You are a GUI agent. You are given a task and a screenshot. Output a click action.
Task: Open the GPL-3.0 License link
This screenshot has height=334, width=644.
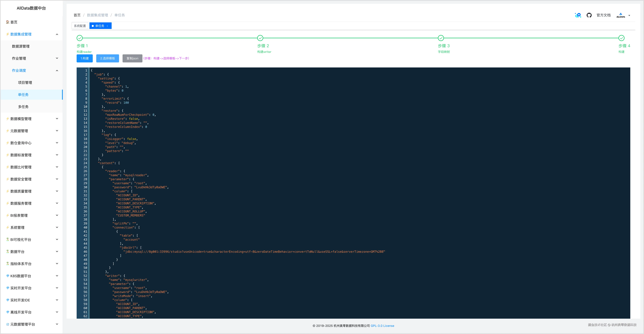[x=382, y=325]
